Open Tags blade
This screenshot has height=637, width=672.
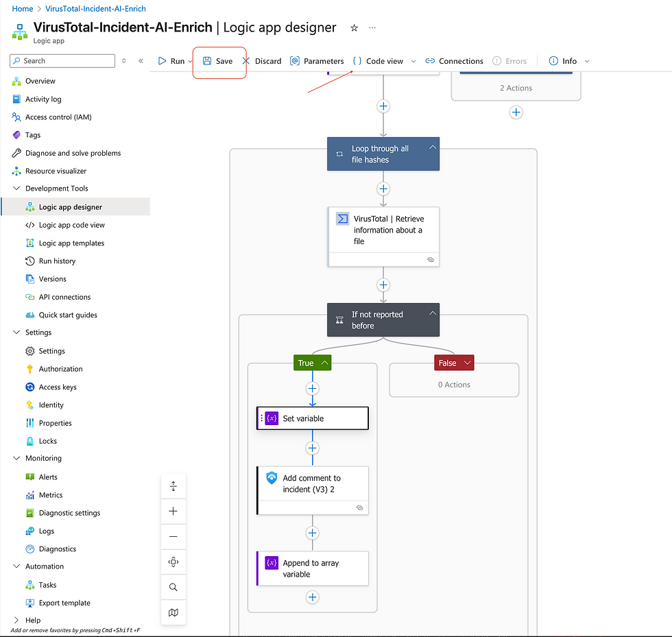click(33, 135)
